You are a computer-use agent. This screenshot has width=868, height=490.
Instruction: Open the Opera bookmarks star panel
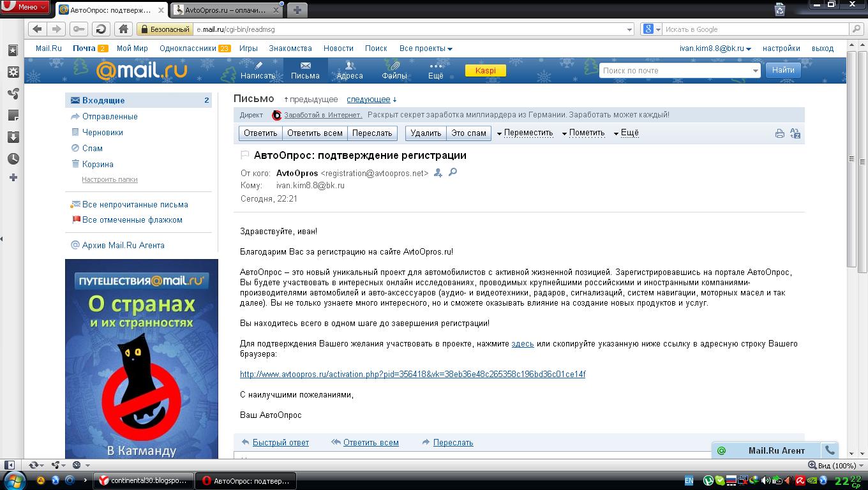[x=13, y=50]
